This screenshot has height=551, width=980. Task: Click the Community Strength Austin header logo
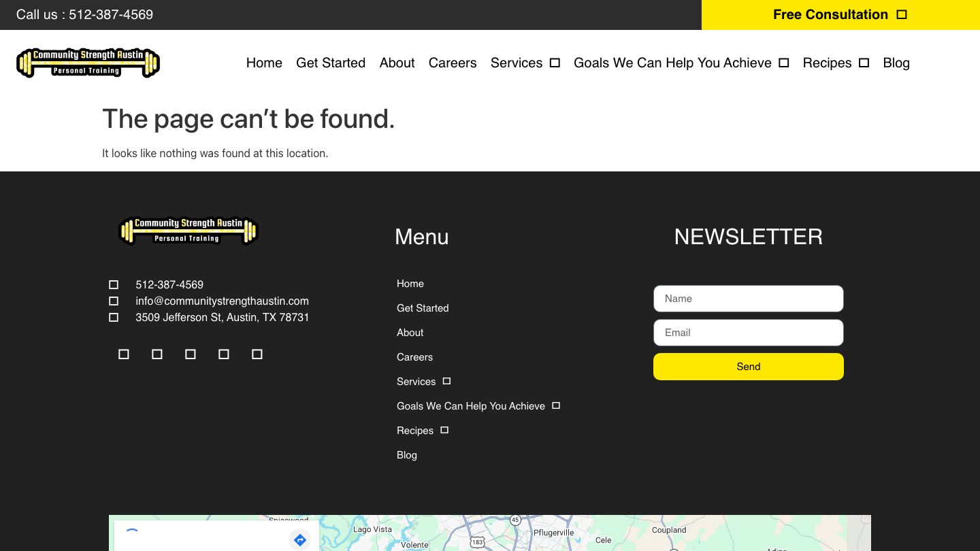click(88, 63)
